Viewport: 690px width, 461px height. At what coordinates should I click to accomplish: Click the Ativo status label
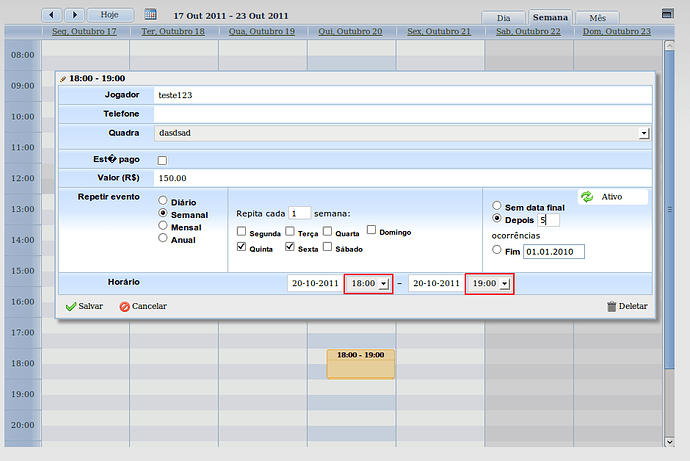[612, 197]
